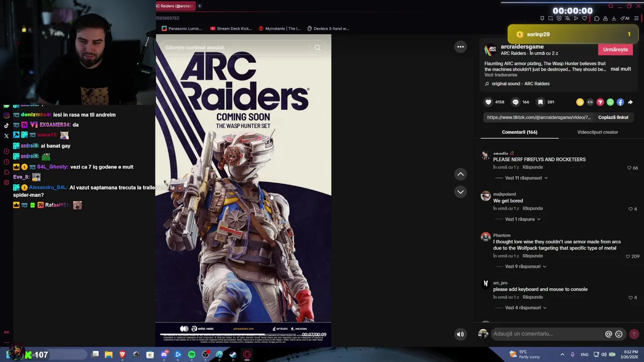
Task: Show hidden system tray icons chevron
Action: click(x=562, y=354)
